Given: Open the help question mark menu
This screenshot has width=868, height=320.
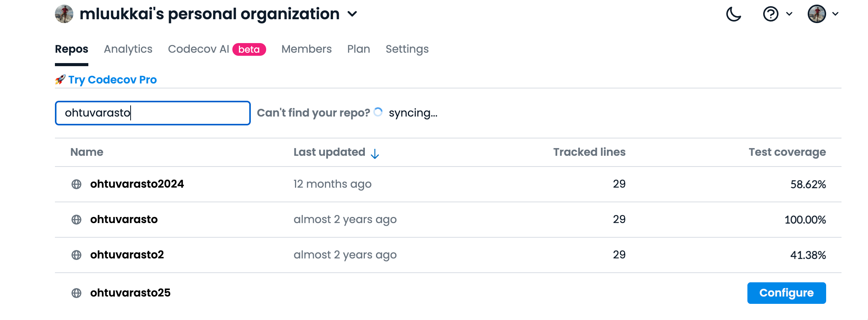Looking at the screenshot, I should [770, 14].
